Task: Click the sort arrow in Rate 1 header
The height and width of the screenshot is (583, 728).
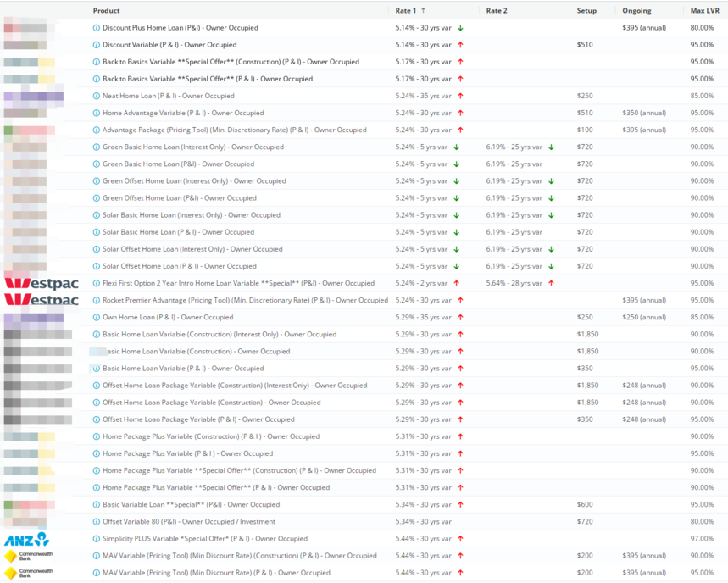Action: 424,10
